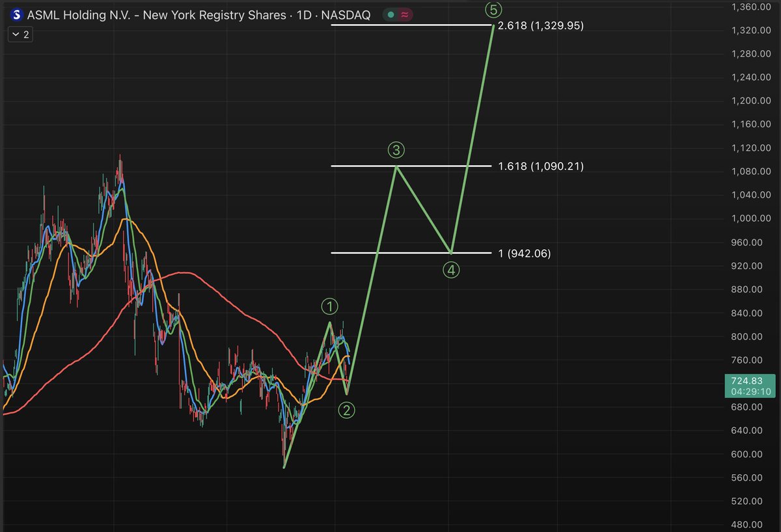Click the ASML symbol logo icon
This screenshot has height=532, width=781.
(16, 14)
